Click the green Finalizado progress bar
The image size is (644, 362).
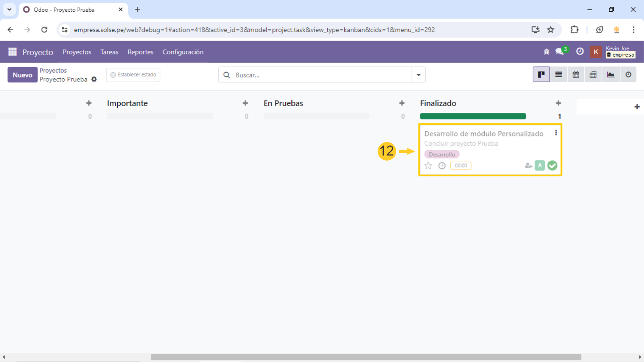pyautogui.click(x=473, y=116)
